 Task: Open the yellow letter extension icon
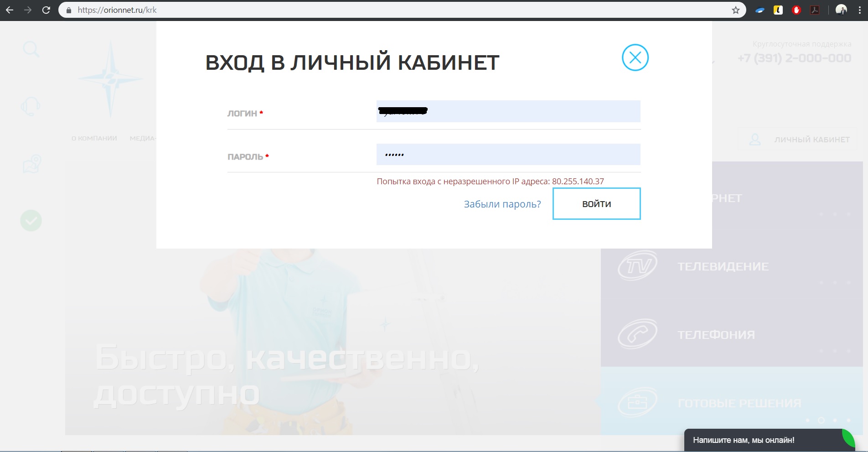click(x=778, y=10)
